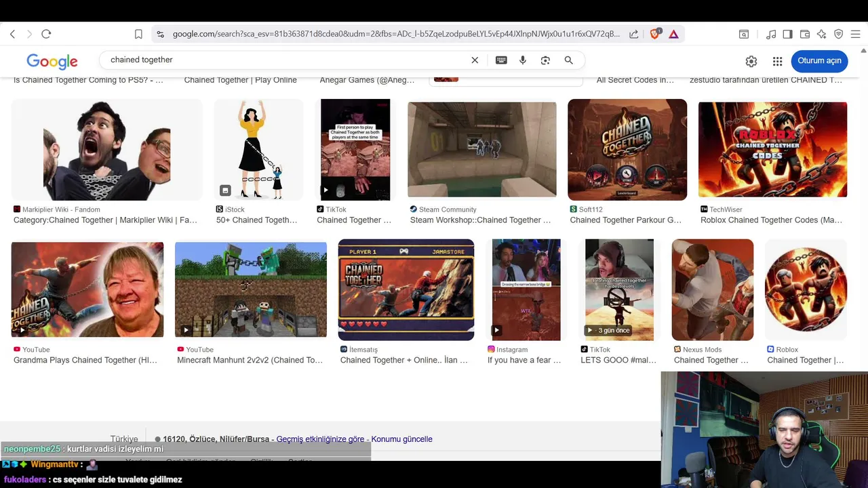
Task: Open 'If you have a fear ...' Instagram link
Action: click(524, 361)
